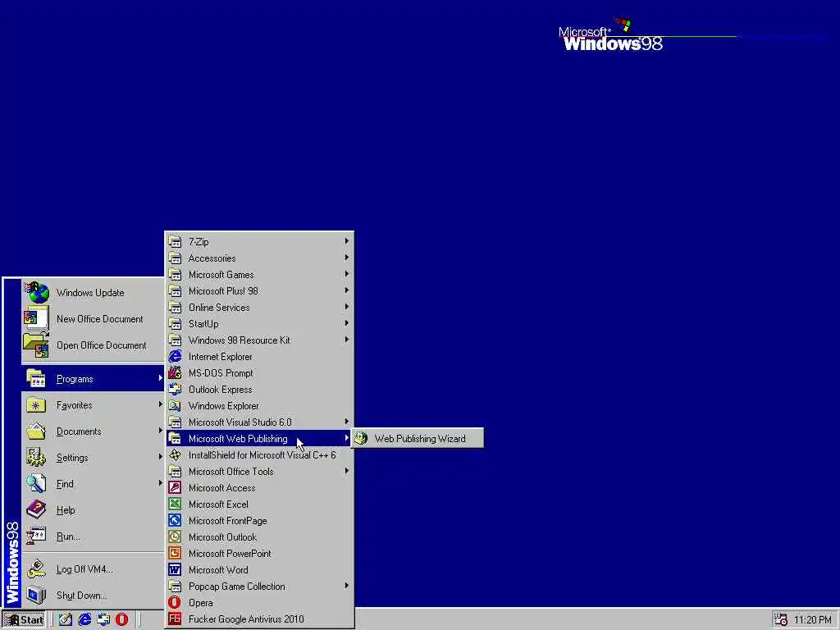Viewport: 840px width, 630px height.
Task: Click the Outlook Express envelope icon in menu
Action: click(x=176, y=390)
